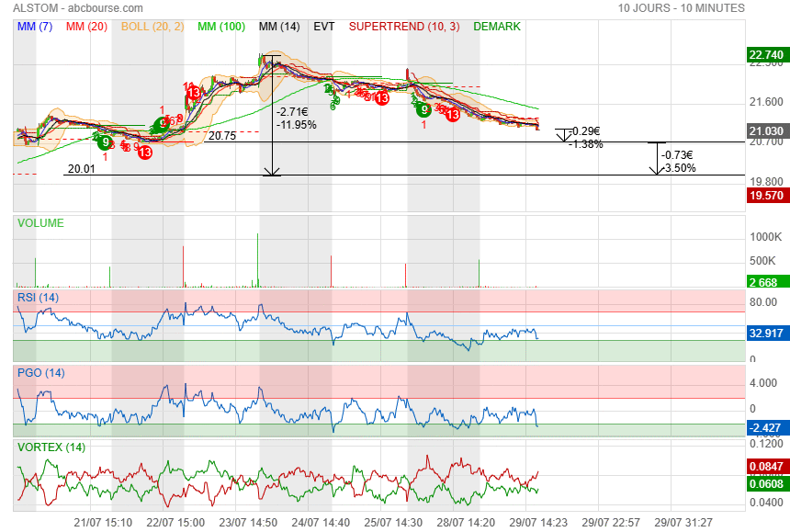Open the RSI (14) panel label
Image resolution: width=790 pixels, height=532 pixels.
click(x=38, y=298)
